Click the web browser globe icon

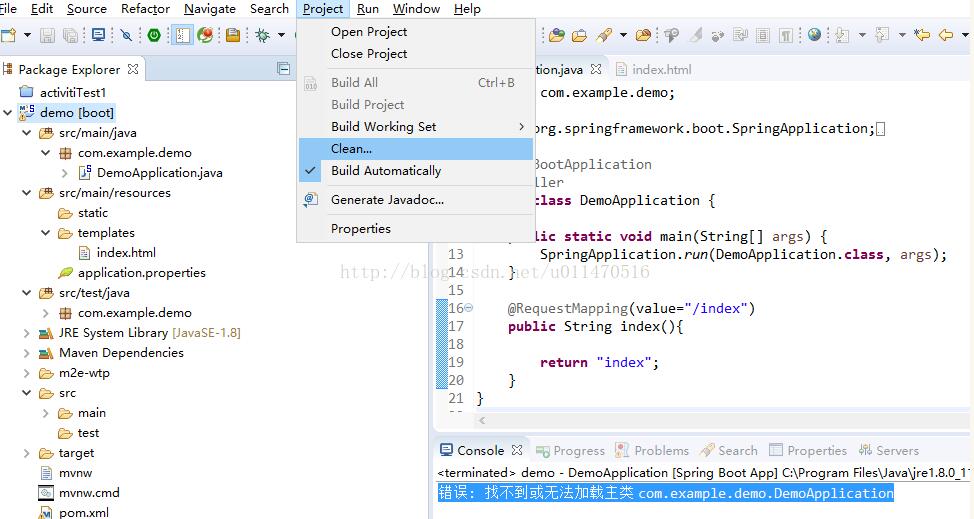pyautogui.click(x=814, y=35)
